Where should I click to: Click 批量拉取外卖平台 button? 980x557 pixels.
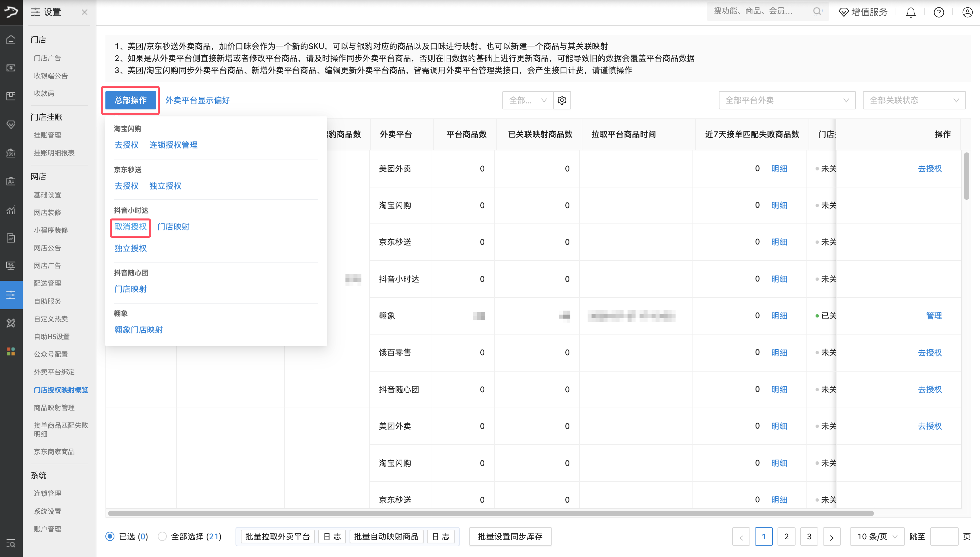tap(277, 536)
